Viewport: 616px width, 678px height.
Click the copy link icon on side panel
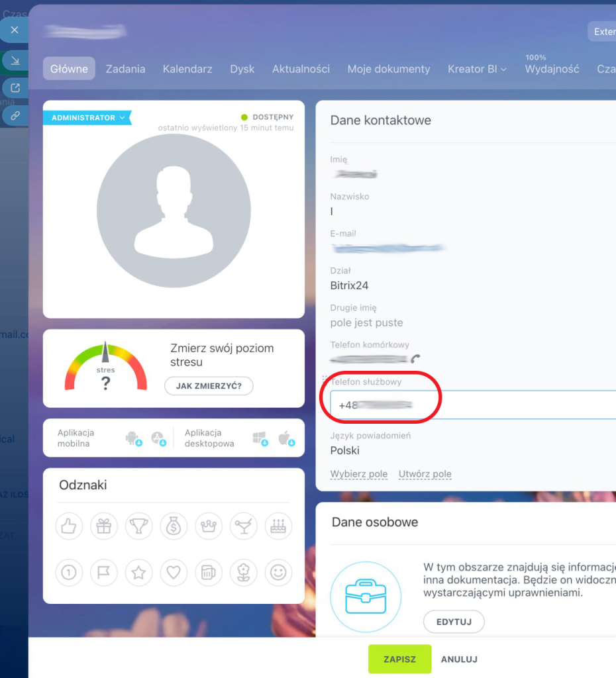(x=15, y=115)
